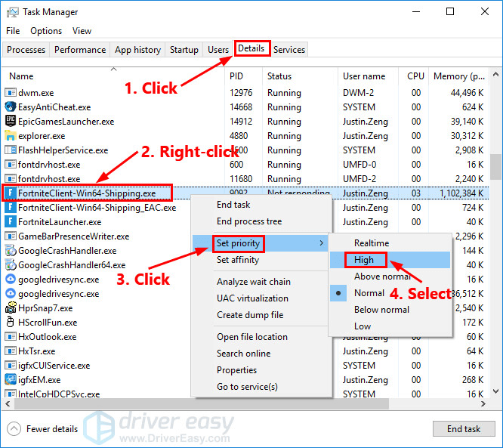Select Below normal priority option

coord(381,310)
